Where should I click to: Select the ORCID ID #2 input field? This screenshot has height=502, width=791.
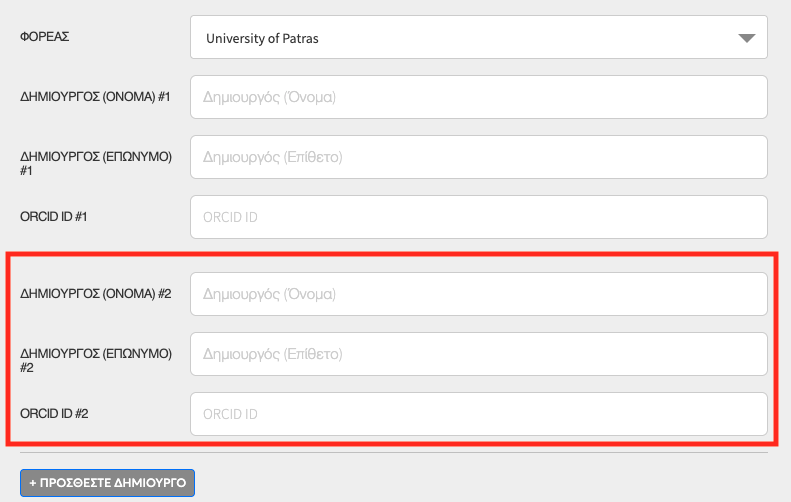(x=478, y=413)
